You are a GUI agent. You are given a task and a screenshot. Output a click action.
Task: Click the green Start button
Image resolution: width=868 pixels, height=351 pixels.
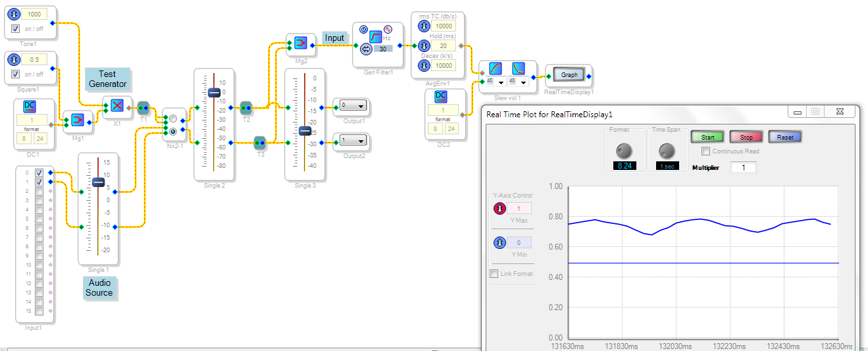click(x=707, y=137)
